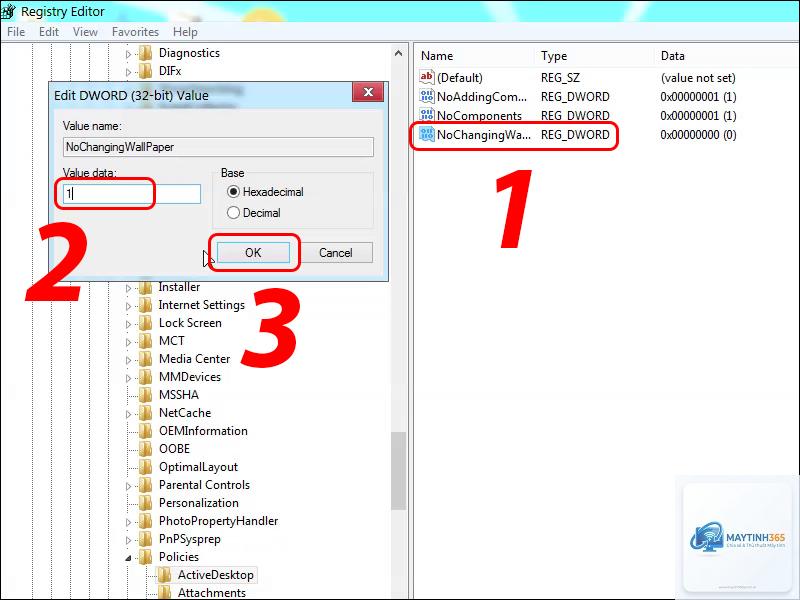Select the (Default) string value icon
The width and height of the screenshot is (800, 600).
[x=427, y=77]
